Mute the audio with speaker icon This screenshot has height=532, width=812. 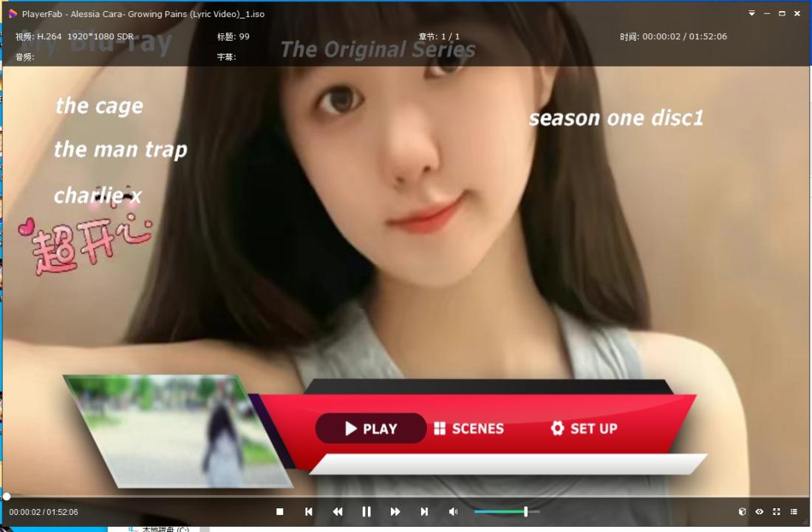pyautogui.click(x=453, y=512)
